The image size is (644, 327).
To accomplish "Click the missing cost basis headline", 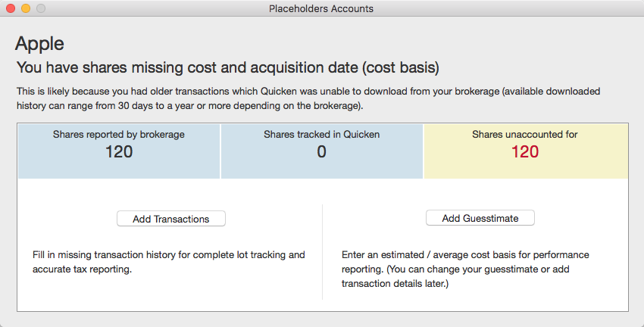I will coord(227,67).
